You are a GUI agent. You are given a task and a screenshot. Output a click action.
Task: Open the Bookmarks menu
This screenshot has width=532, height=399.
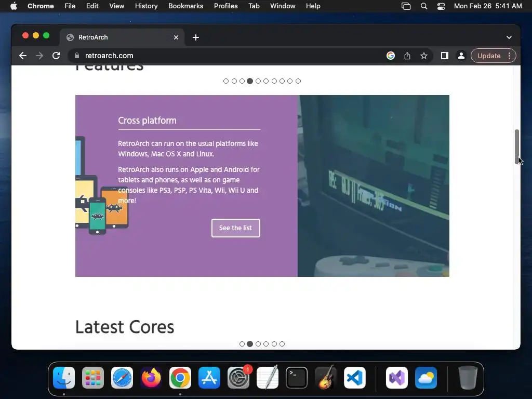186,6
